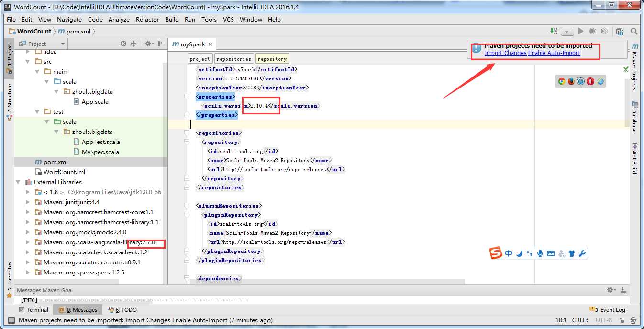Open the Navigate menu
Viewport: 644px width, 329px height.
point(69,19)
